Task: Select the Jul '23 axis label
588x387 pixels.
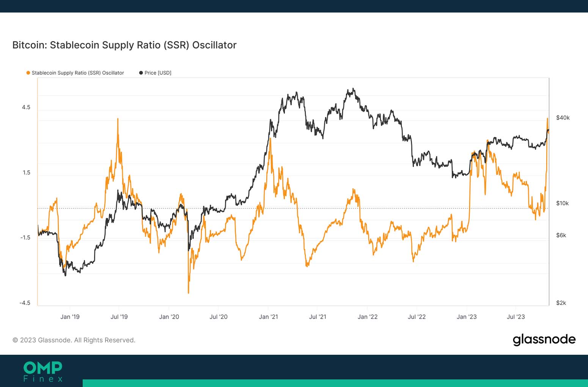Action: click(x=516, y=317)
